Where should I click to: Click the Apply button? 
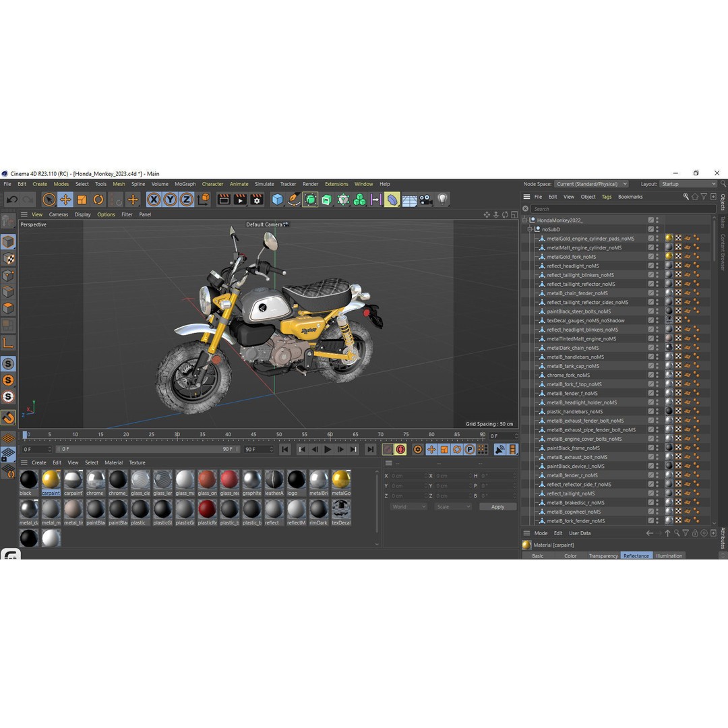497,507
